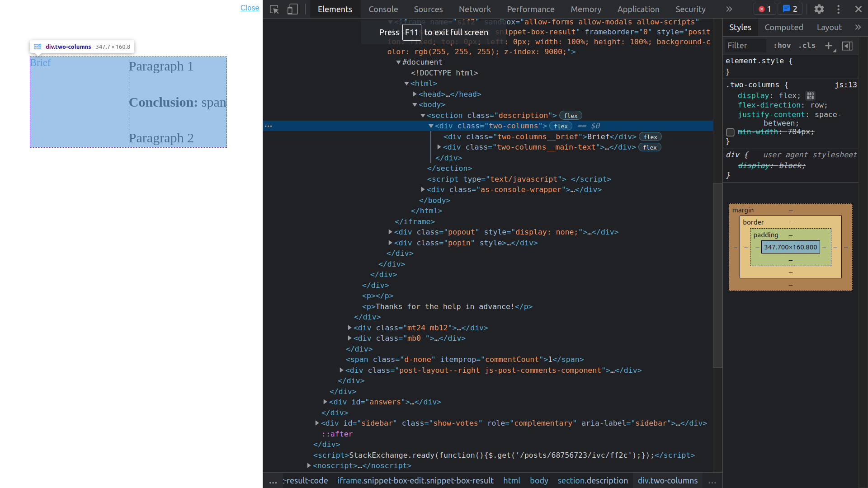Open the flexbox editor icon beside display: flex

click(810, 96)
